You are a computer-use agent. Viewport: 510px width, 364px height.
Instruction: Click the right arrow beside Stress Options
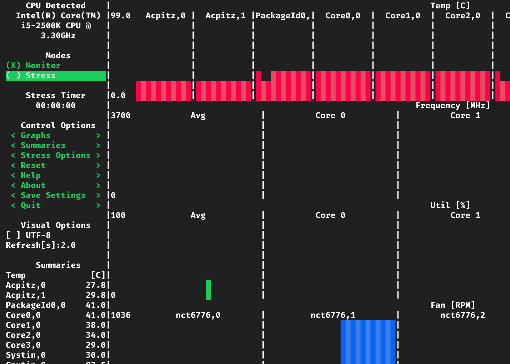pyautogui.click(x=98, y=155)
